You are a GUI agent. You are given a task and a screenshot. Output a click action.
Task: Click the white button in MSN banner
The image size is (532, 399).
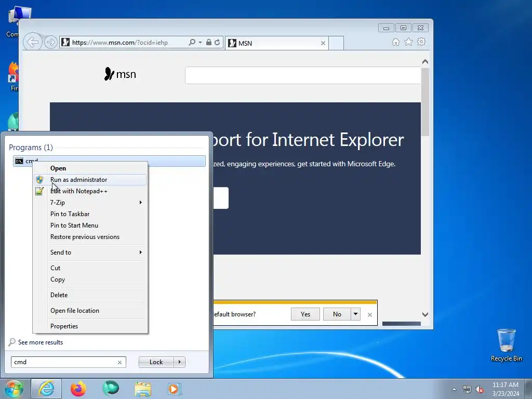(220, 198)
